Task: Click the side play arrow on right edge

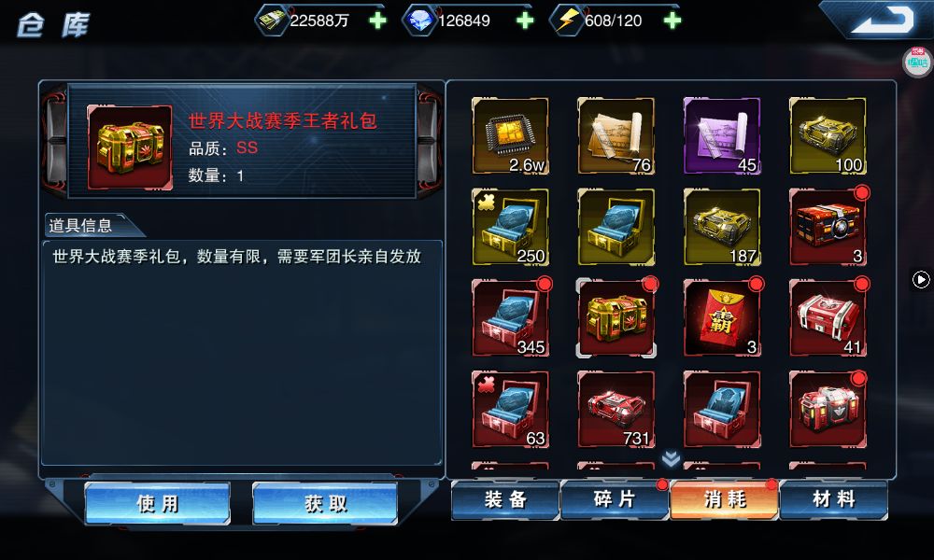Action: [x=921, y=279]
